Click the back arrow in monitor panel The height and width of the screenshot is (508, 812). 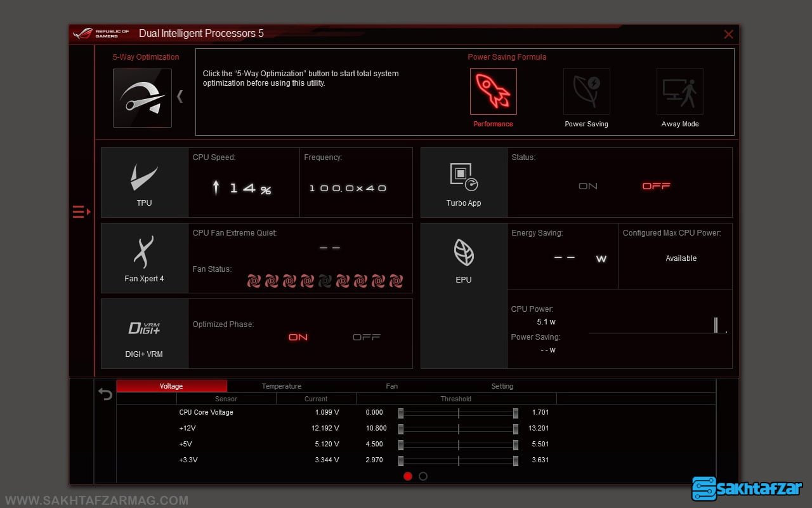(105, 394)
